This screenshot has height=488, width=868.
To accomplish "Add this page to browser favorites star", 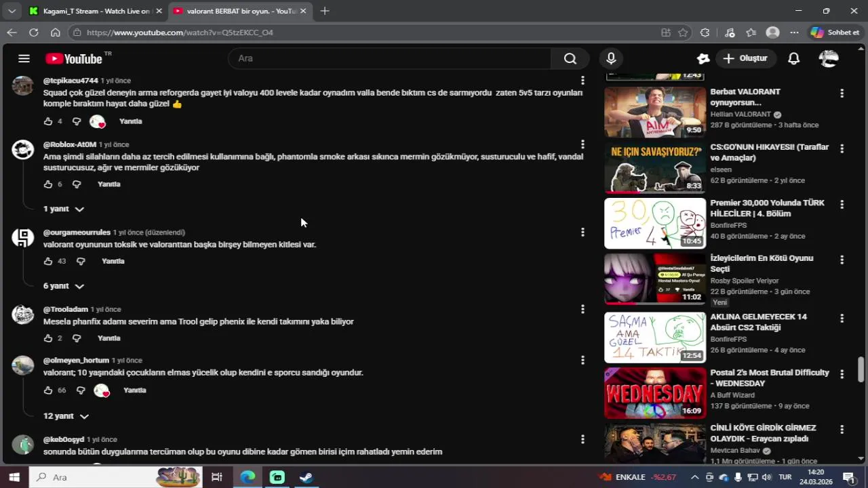I will (x=683, y=32).
